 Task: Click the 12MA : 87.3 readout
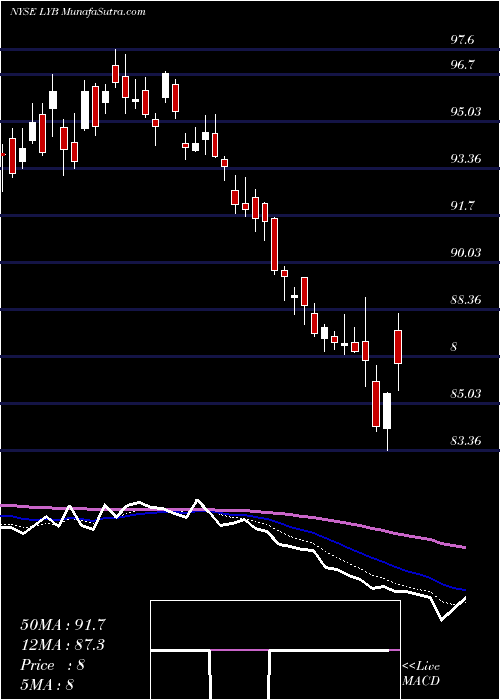(64, 645)
